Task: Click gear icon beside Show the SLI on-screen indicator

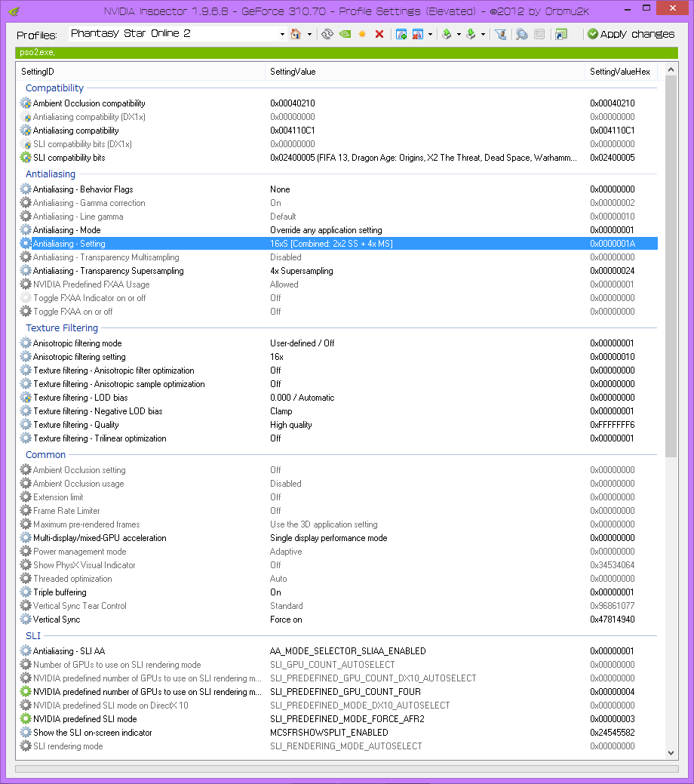Action: [x=26, y=732]
